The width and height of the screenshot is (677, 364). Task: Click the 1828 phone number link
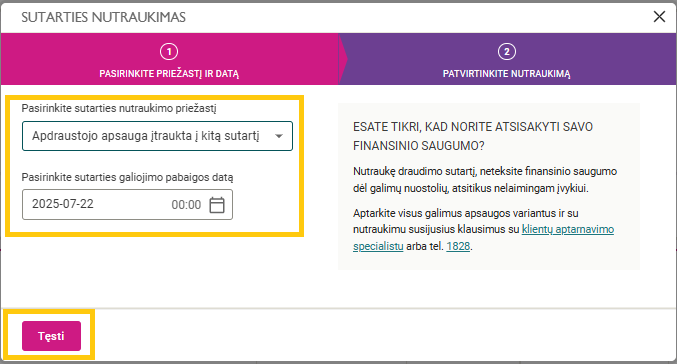click(x=458, y=246)
